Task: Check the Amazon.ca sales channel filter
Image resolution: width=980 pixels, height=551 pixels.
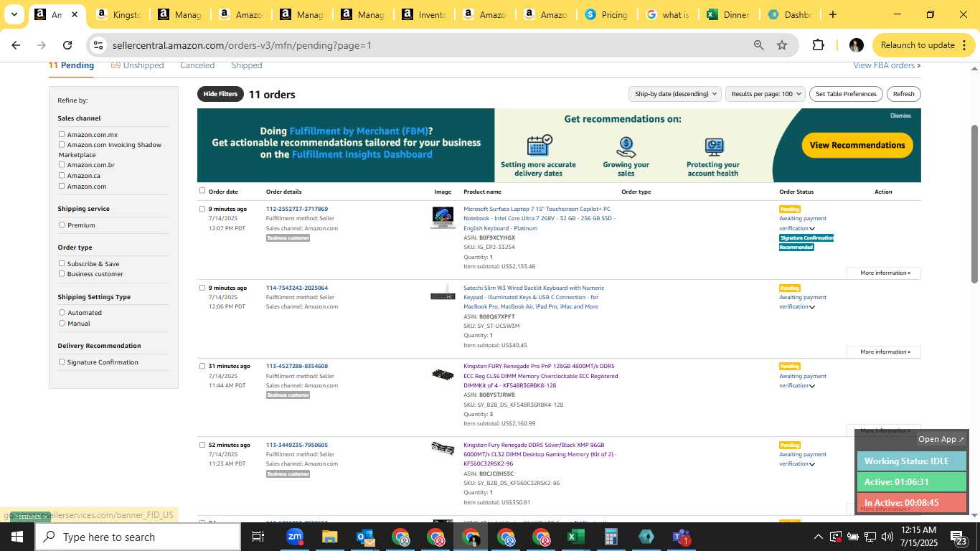Action: click(62, 175)
